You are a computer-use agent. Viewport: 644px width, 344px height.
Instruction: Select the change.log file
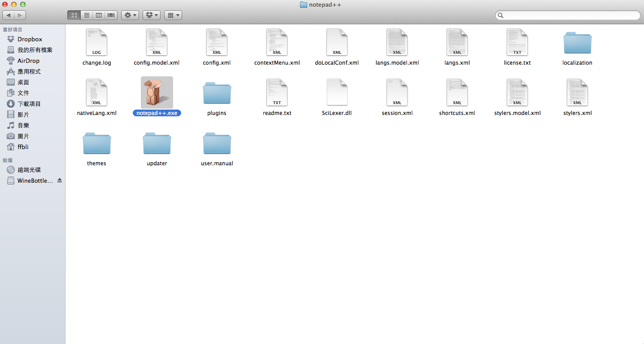96,42
